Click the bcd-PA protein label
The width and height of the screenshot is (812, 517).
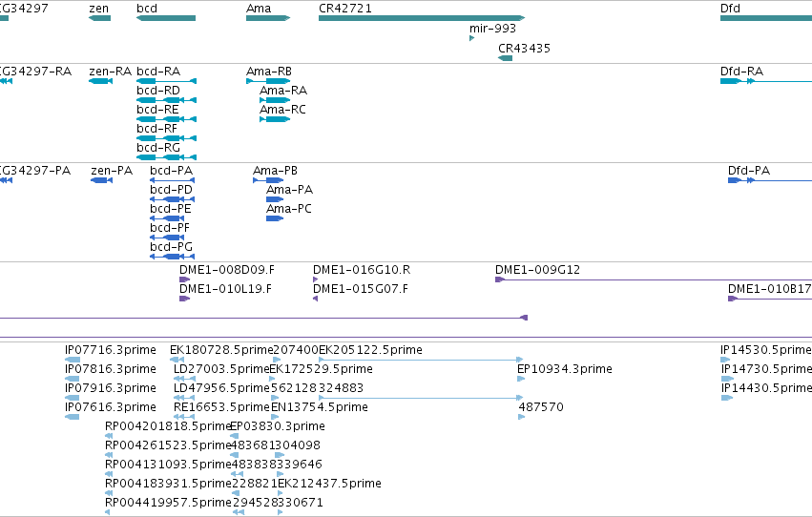tap(172, 170)
